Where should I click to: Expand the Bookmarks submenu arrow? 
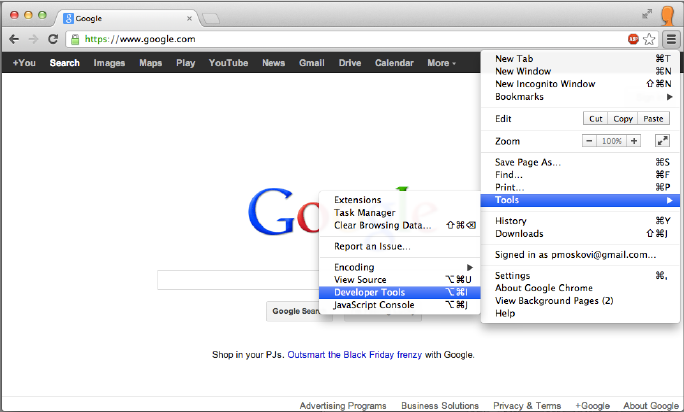pyautogui.click(x=670, y=97)
